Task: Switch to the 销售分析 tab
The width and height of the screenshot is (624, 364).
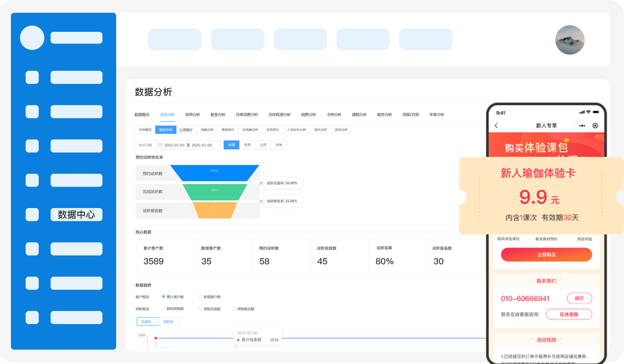Action: (x=309, y=115)
